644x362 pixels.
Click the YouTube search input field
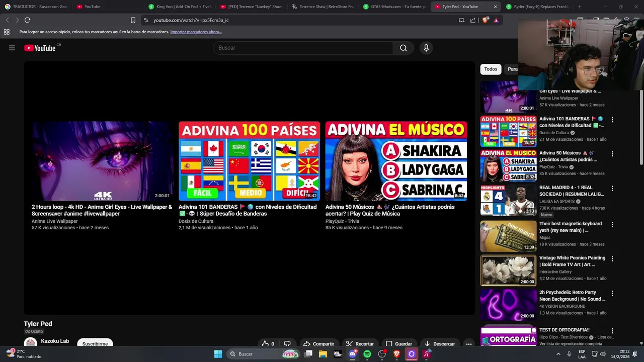tap(303, 48)
